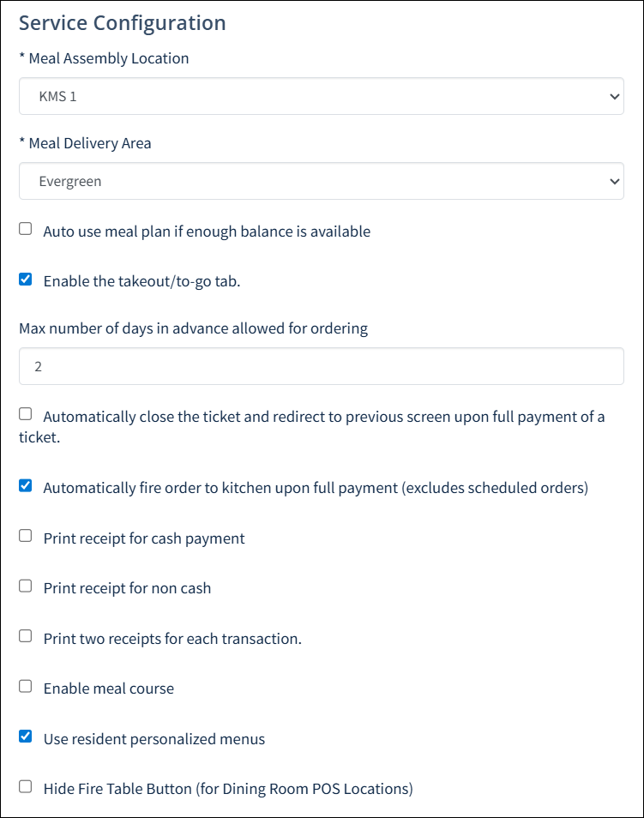Image resolution: width=644 pixels, height=818 pixels.
Task: Open the Meal Delivery Area dropdown
Action: [322, 181]
